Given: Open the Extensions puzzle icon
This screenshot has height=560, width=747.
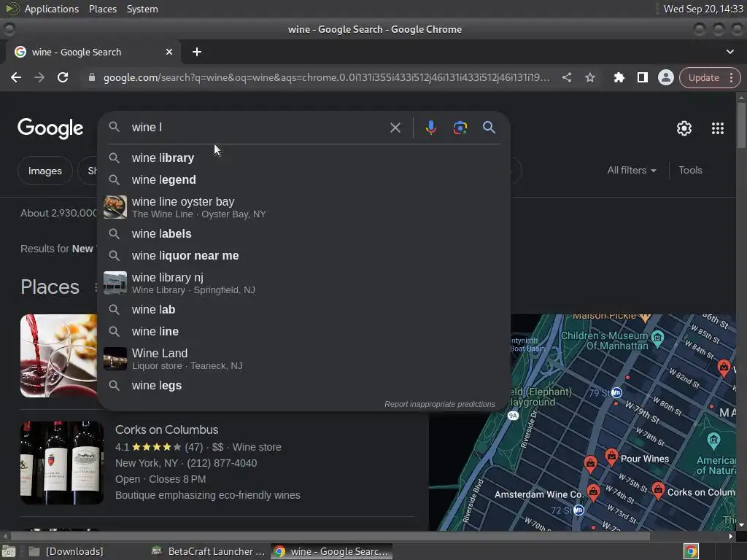Looking at the screenshot, I should 619,77.
